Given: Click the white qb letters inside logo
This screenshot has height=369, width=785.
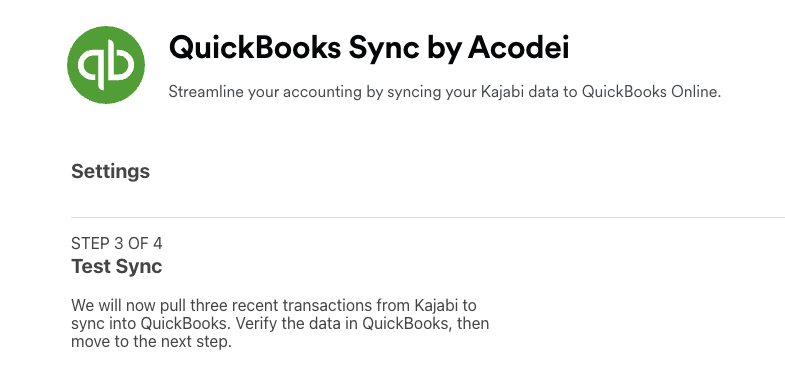Looking at the screenshot, I should coord(106,65).
